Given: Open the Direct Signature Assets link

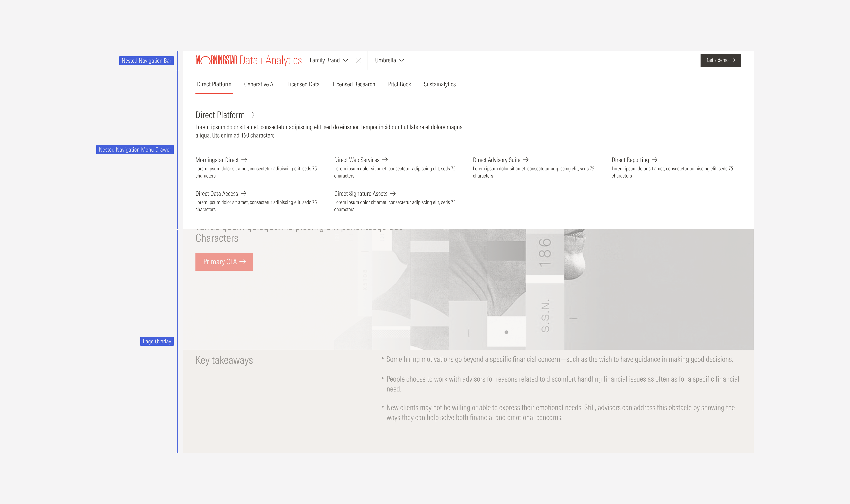Looking at the screenshot, I should (x=360, y=194).
